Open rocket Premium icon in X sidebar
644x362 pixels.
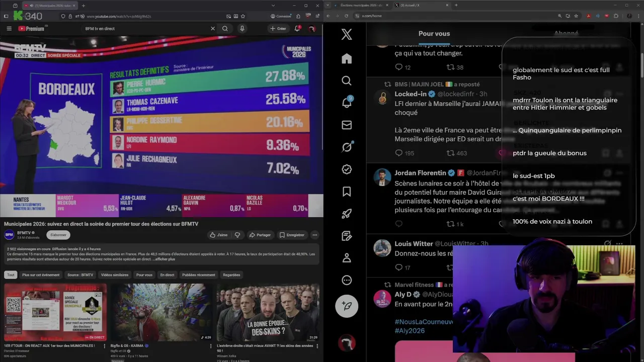(x=347, y=214)
